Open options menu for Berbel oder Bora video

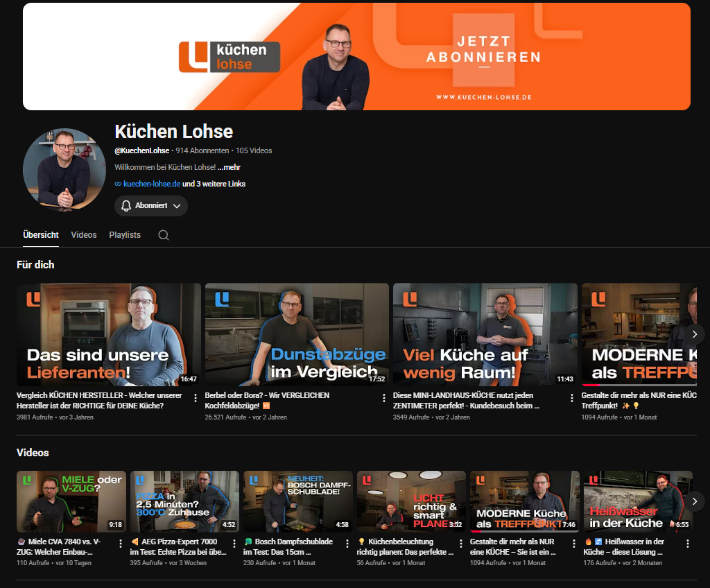(383, 398)
